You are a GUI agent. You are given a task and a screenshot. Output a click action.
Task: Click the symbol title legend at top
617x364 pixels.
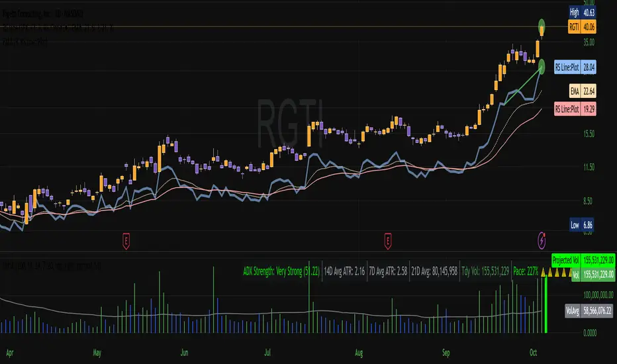point(42,14)
